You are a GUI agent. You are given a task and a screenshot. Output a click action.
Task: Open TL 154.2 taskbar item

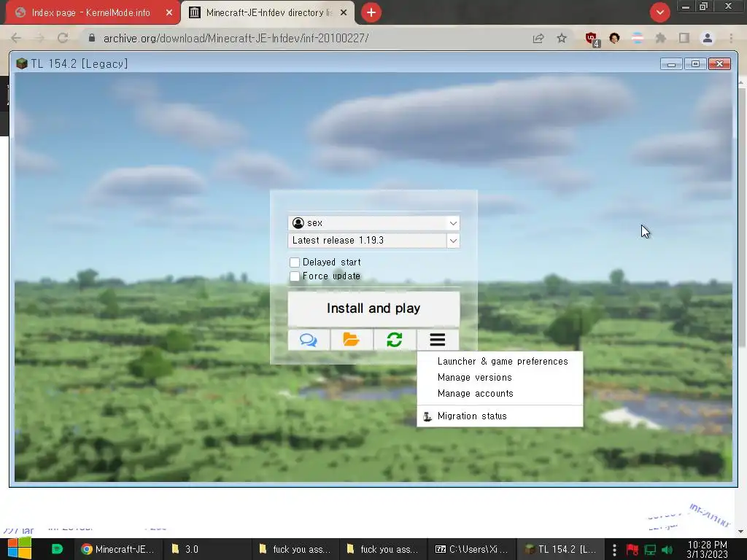[560, 550]
